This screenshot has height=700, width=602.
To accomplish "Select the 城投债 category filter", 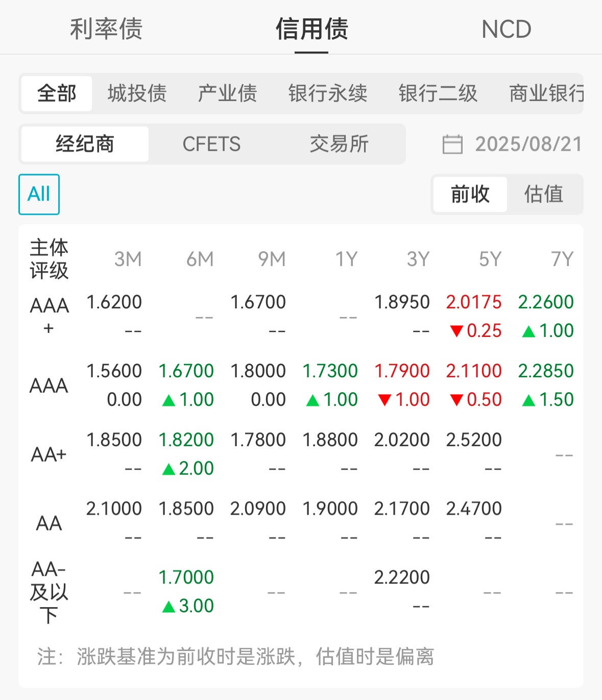I will 137,93.
